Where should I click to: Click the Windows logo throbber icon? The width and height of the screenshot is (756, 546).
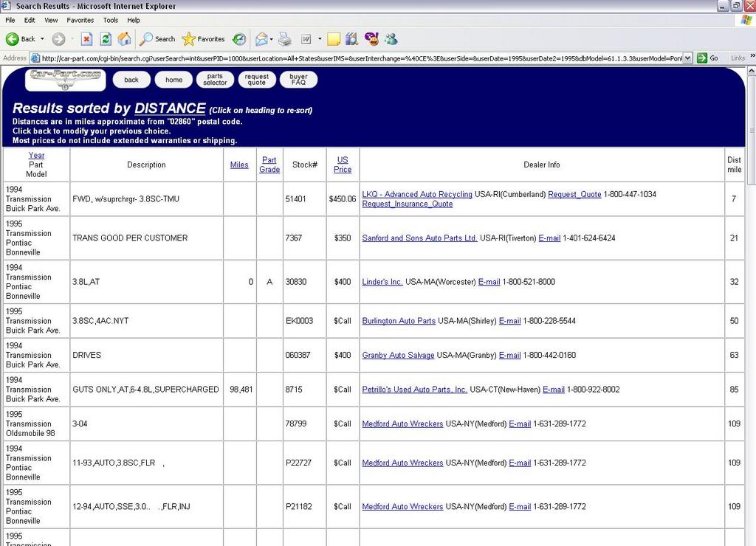tap(746, 20)
